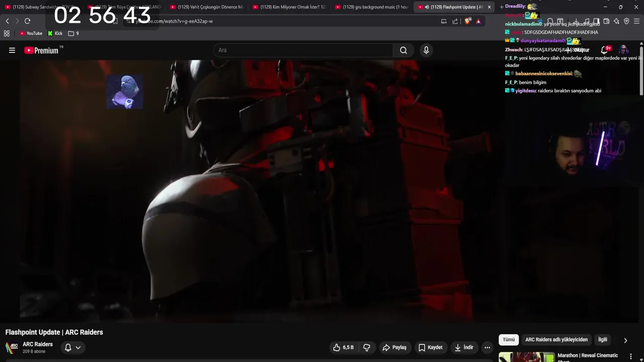Click the cast screen icon in address bar
The image size is (644, 362).
[444, 21]
